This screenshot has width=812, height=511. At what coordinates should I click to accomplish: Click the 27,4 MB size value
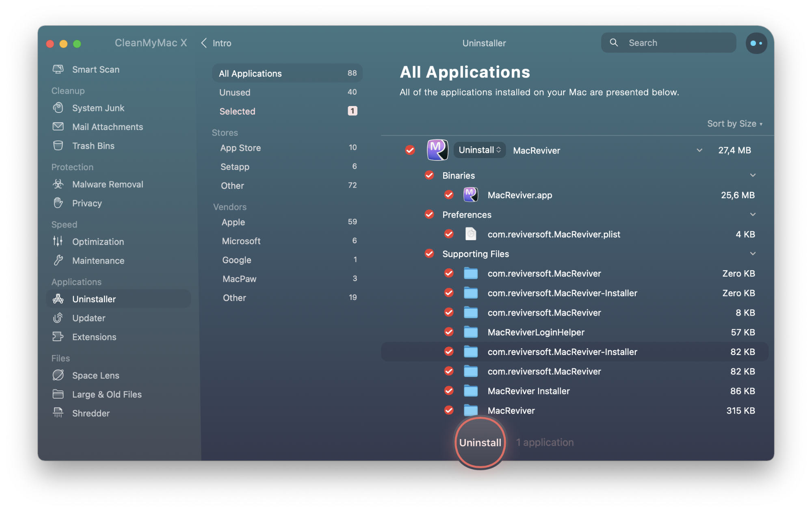734,150
